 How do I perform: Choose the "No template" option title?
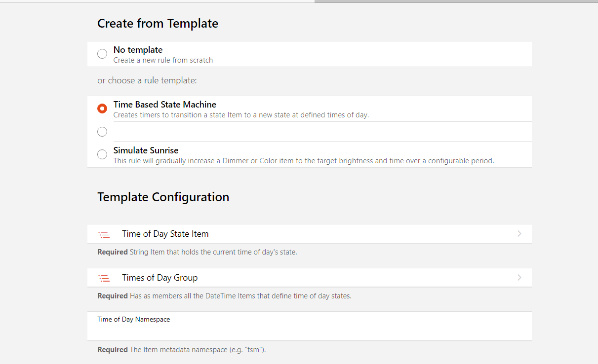(138, 50)
